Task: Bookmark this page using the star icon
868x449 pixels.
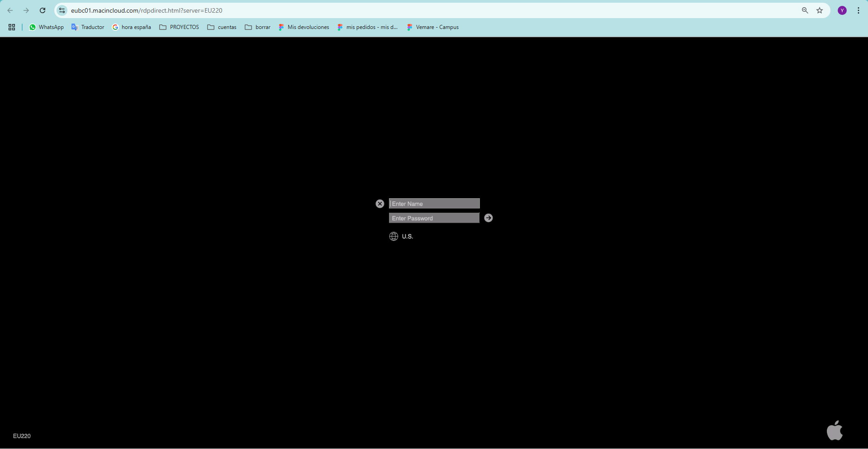Action: click(820, 10)
